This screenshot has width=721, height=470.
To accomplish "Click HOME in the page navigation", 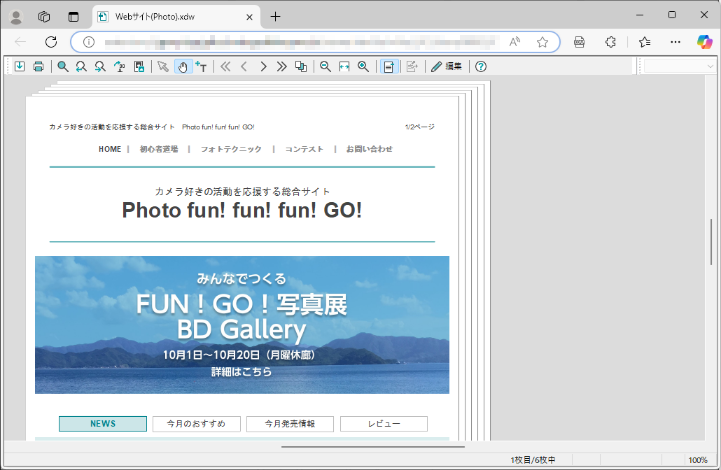I will click(x=109, y=149).
